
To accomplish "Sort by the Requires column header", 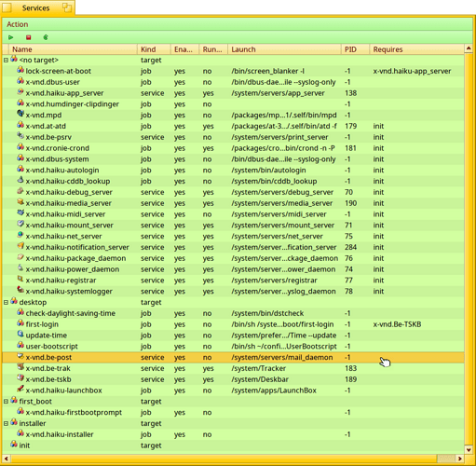I will [x=416, y=49].
